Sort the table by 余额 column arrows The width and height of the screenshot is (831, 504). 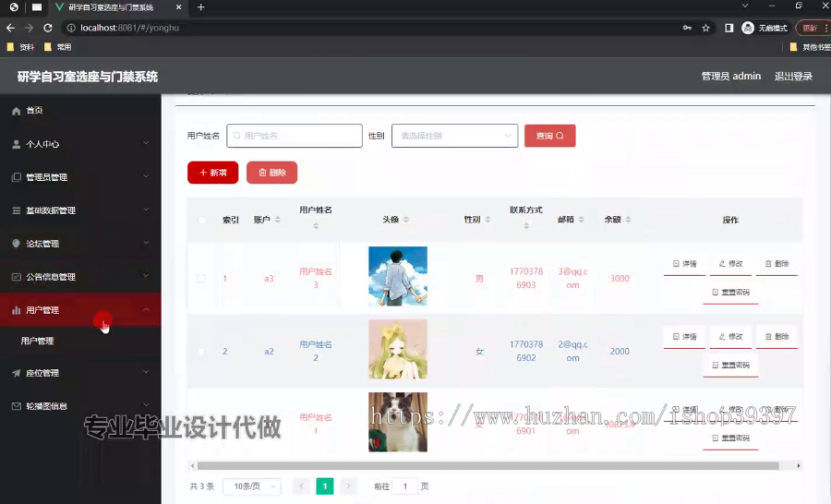click(x=628, y=220)
